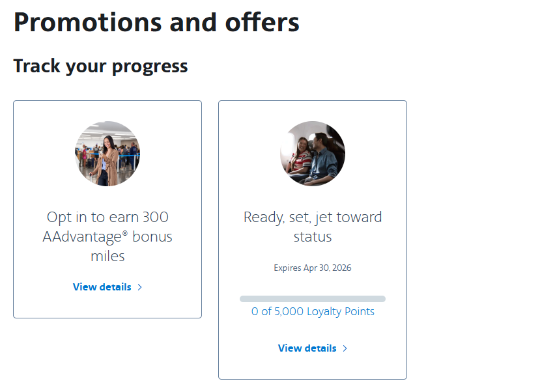Click the Loyalty Points progress bar

[313, 299]
